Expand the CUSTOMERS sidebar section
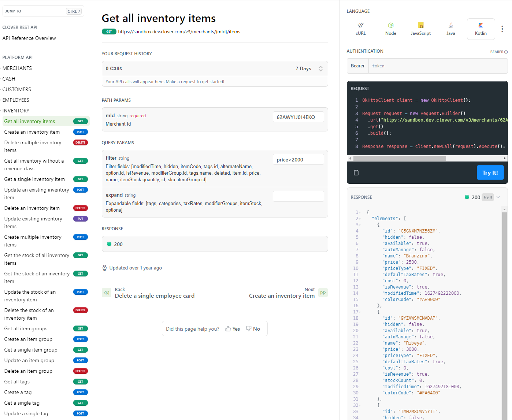 [x=16, y=89]
